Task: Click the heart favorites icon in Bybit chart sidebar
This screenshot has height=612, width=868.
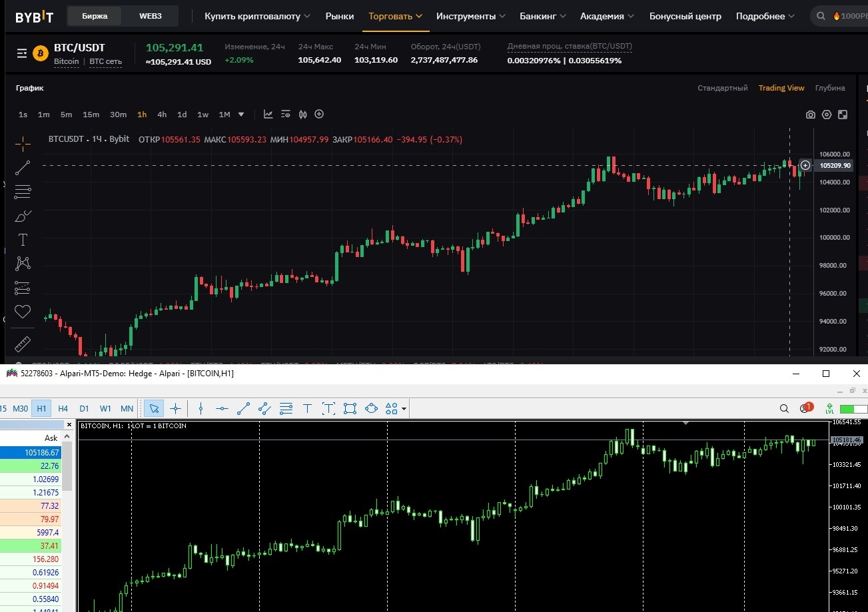Action: pos(23,311)
